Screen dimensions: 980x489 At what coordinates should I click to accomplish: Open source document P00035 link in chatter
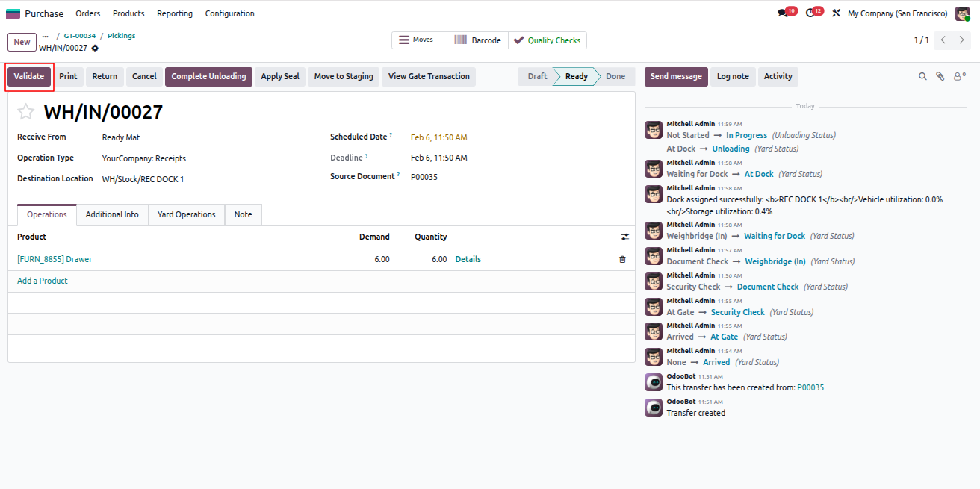[x=810, y=387]
